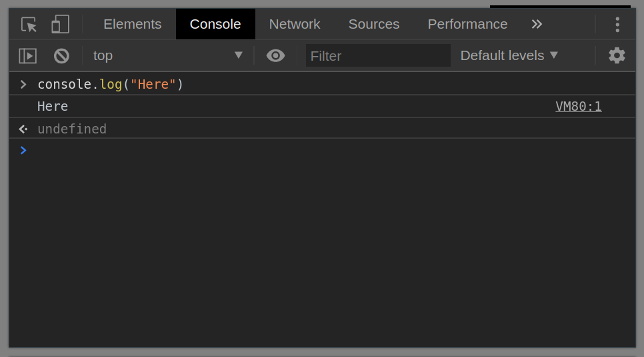The width and height of the screenshot is (644, 357).
Task: Show the console sidebar
Action: pyautogui.click(x=28, y=56)
